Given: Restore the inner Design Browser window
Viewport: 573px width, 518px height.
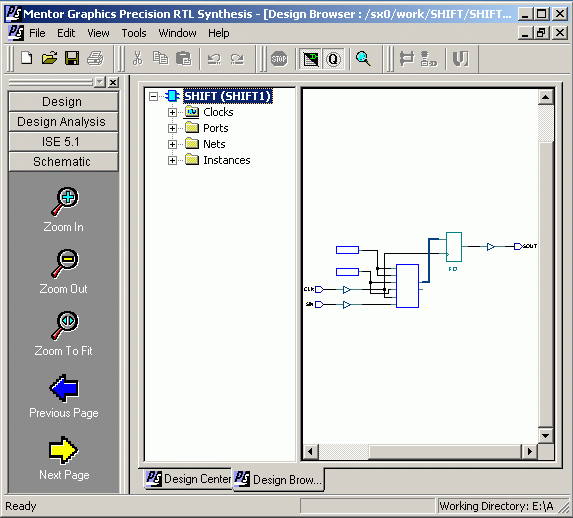Looking at the screenshot, I should pyautogui.click(x=541, y=33).
